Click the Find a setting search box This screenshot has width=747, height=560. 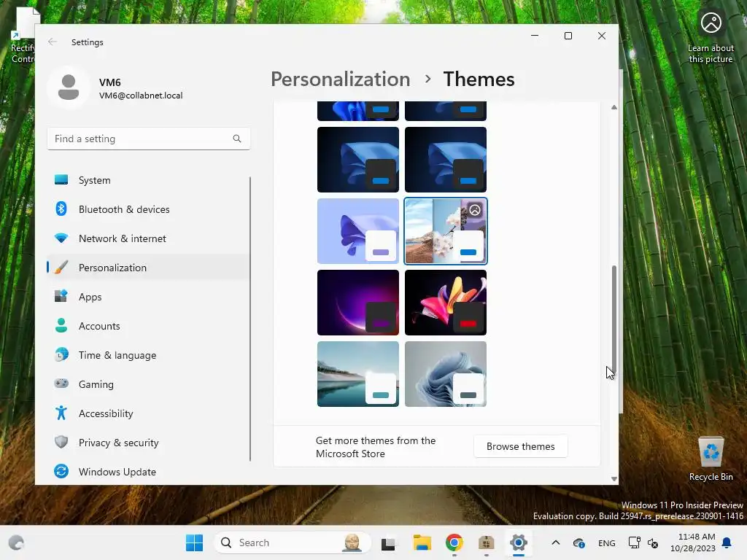[x=149, y=139]
